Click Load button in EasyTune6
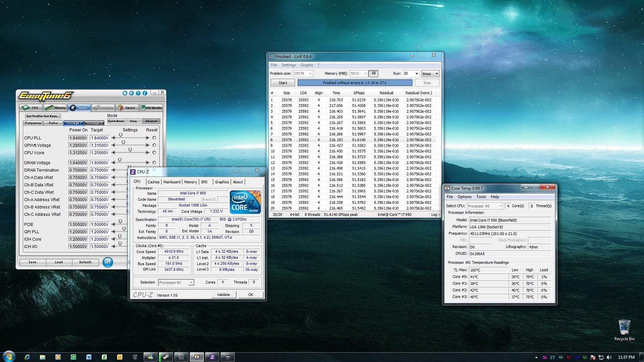The height and width of the screenshot is (362, 644). coord(59,262)
